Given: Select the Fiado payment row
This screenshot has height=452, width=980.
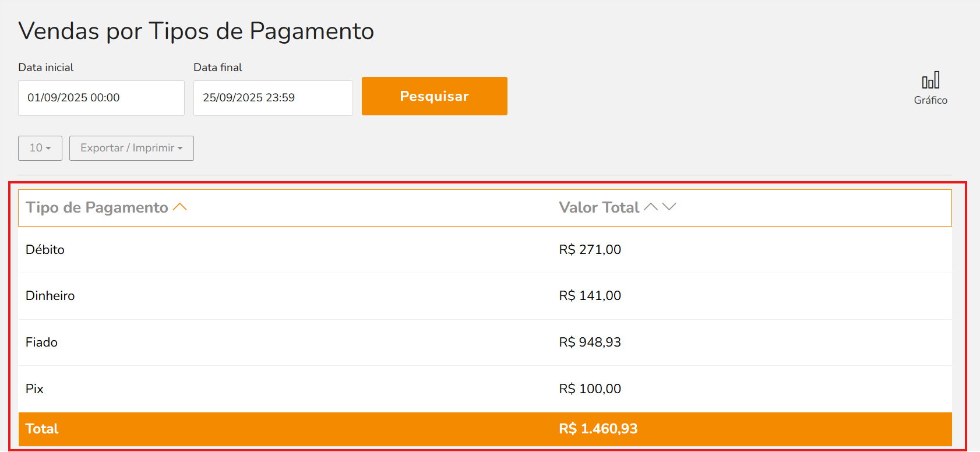Looking at the screenshot, I should (x=485, y=342).
